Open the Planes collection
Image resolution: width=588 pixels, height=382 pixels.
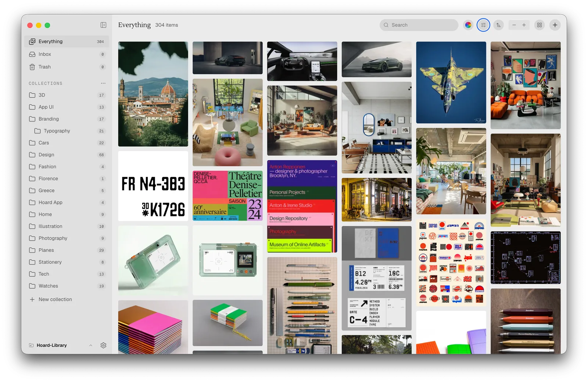[x=67, y=250]
